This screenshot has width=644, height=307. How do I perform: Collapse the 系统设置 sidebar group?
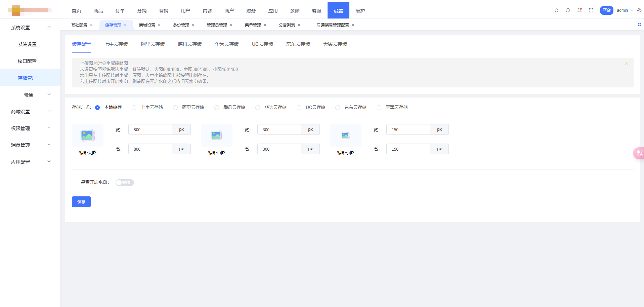coord(49,27)
